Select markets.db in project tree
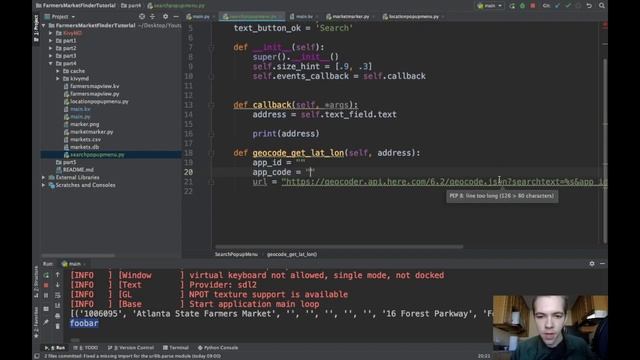640x360 pixels. point(84,147)
